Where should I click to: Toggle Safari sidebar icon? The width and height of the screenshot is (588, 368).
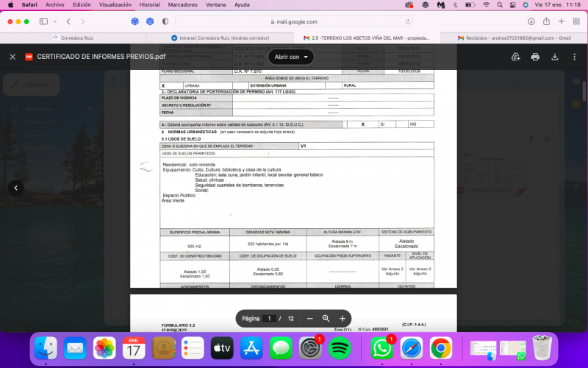tap(43, 21)
